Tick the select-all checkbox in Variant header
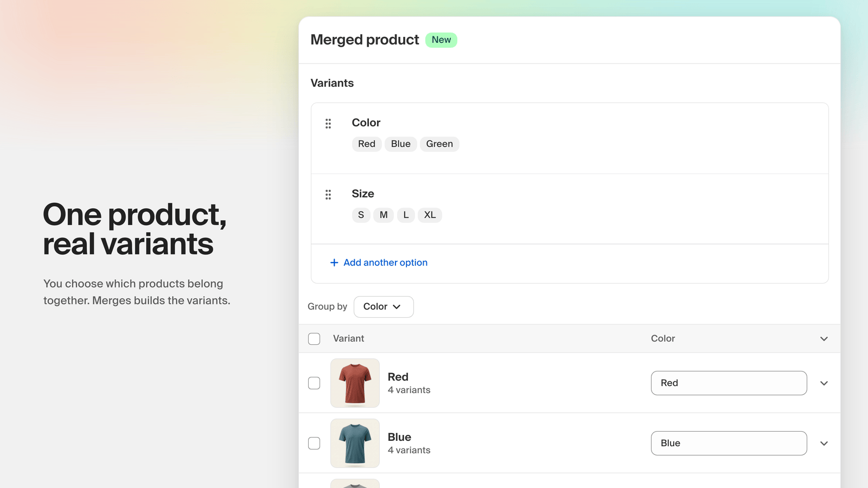 314,339
